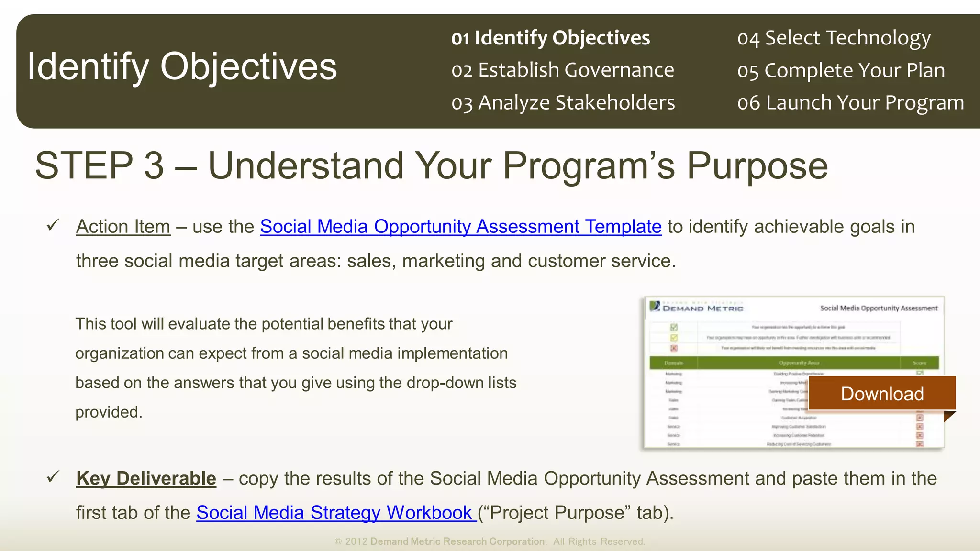The image size is (980, 551).
Task: Click checkmark bullet beside Action Item
Action: 53,224
